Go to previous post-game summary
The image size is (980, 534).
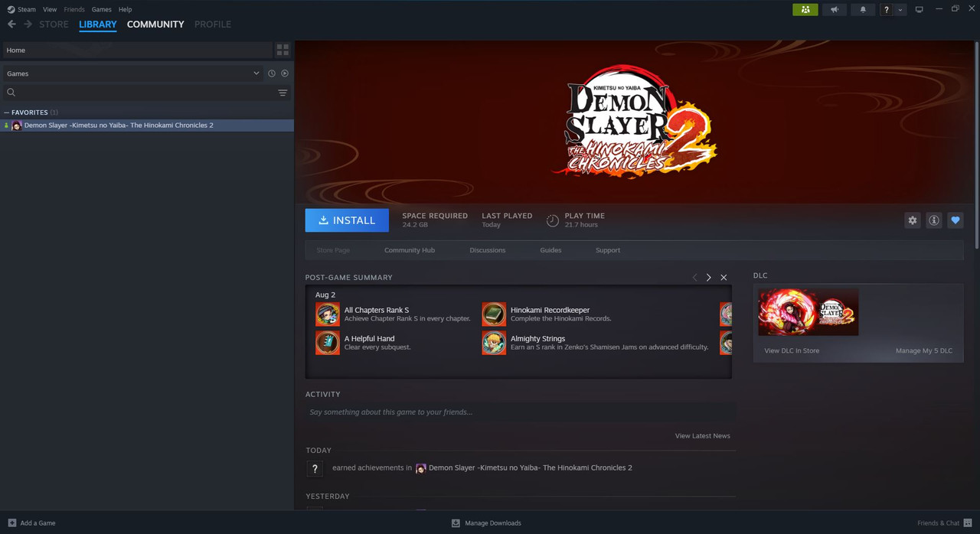(694, 278)
